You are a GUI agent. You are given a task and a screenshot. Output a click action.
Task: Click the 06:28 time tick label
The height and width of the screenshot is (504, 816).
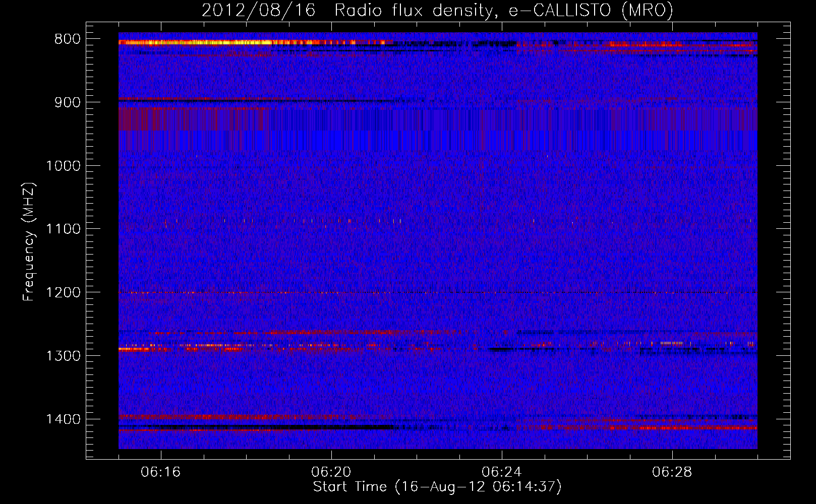pyautogui.click(x=672, y=472)
